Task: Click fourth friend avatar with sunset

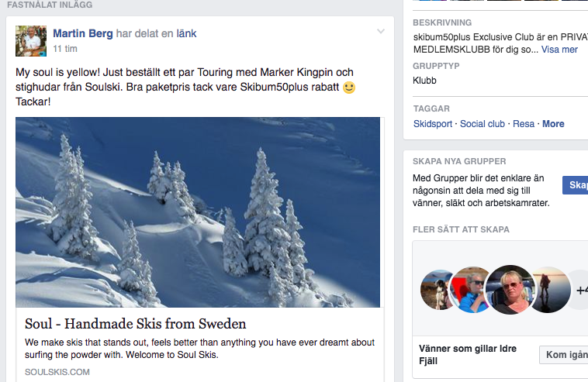Action: [x=549, y=289]
